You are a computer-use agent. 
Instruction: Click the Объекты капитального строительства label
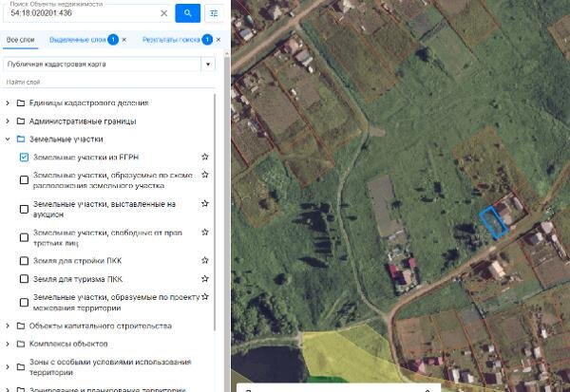[101, 326]
